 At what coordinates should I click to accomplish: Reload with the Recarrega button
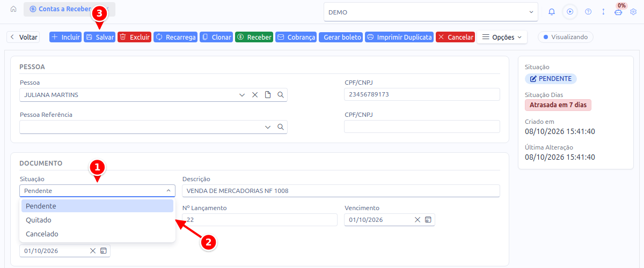point(175,38)
